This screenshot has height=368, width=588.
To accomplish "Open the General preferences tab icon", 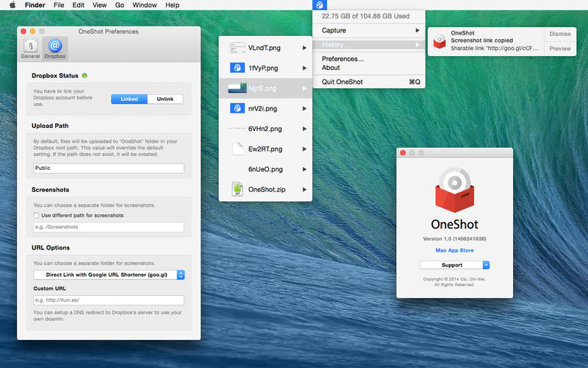I will 30,47.
